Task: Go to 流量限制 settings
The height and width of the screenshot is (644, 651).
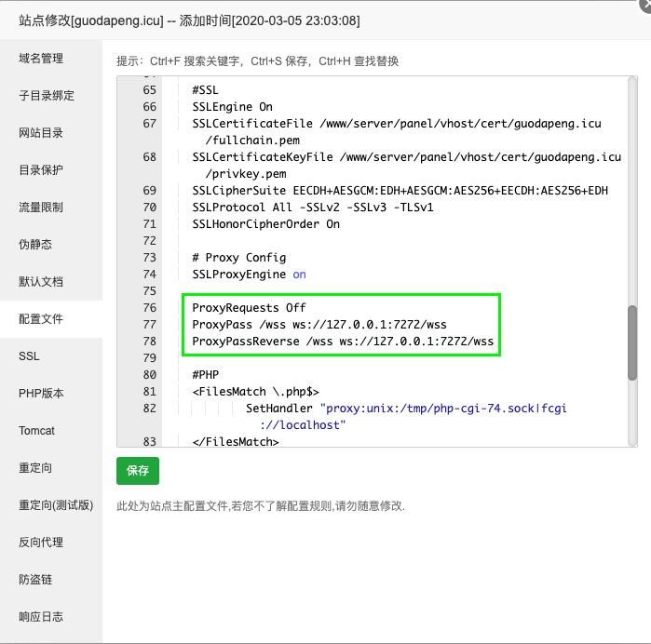Action: [x=42, y=208]
